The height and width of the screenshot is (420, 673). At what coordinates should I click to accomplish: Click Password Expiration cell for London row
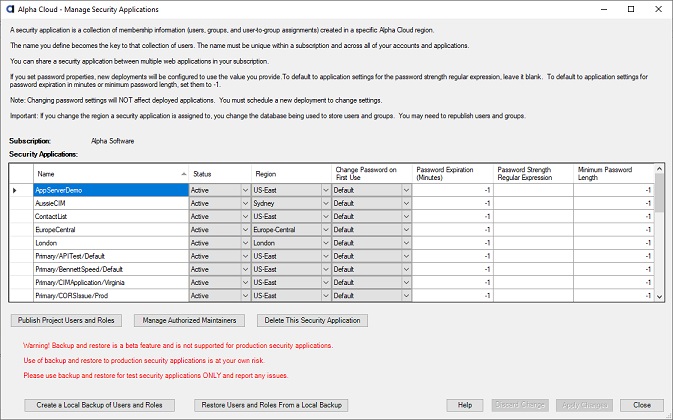pos(453,243)
